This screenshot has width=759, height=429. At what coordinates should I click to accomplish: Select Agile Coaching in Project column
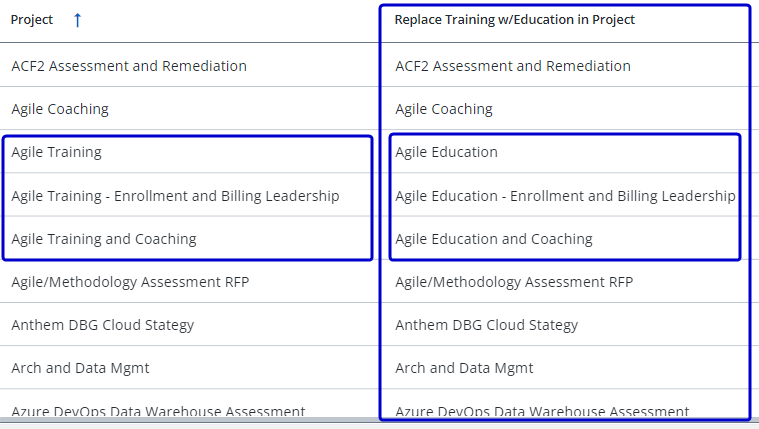60,109
